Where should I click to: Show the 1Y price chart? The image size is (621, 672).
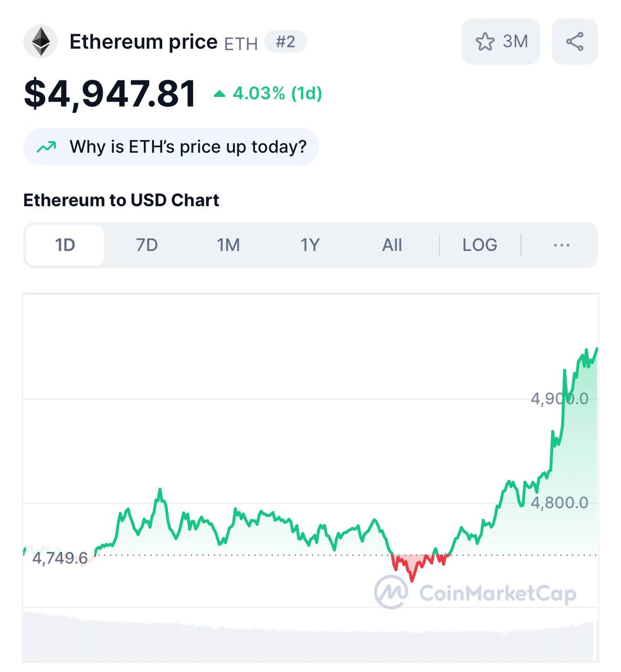(x=310, y=245)
